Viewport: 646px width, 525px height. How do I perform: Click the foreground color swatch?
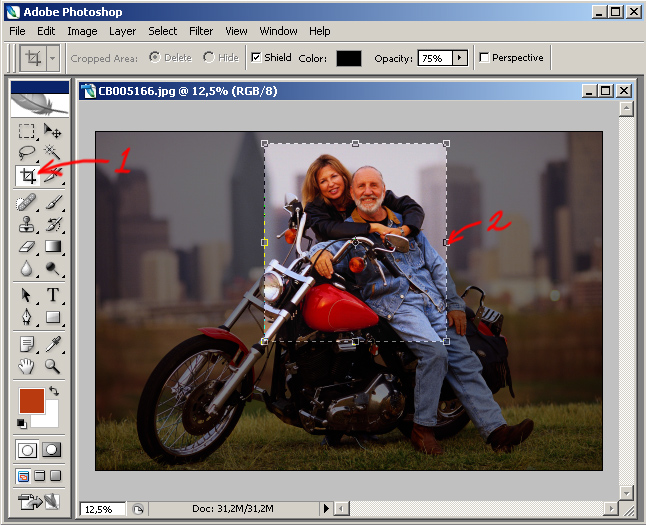point(31,400)
